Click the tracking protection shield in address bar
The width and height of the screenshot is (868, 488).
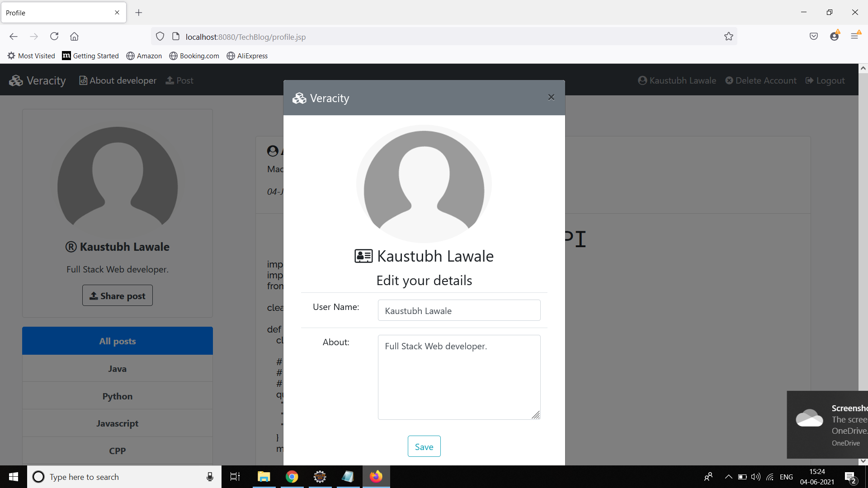click(160, 36)
